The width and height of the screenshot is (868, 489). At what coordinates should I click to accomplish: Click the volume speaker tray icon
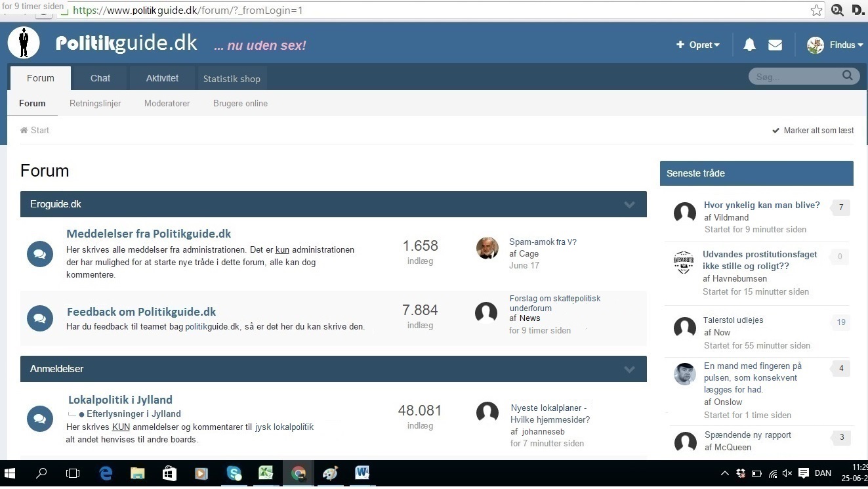tap(787, 473)
